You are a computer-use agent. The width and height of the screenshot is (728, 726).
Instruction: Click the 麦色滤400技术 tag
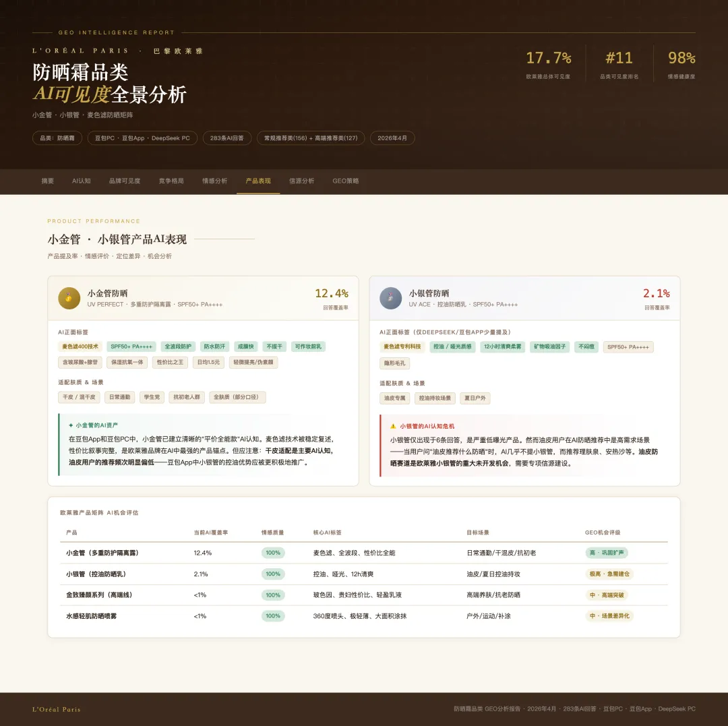click(x=80, y=346)
